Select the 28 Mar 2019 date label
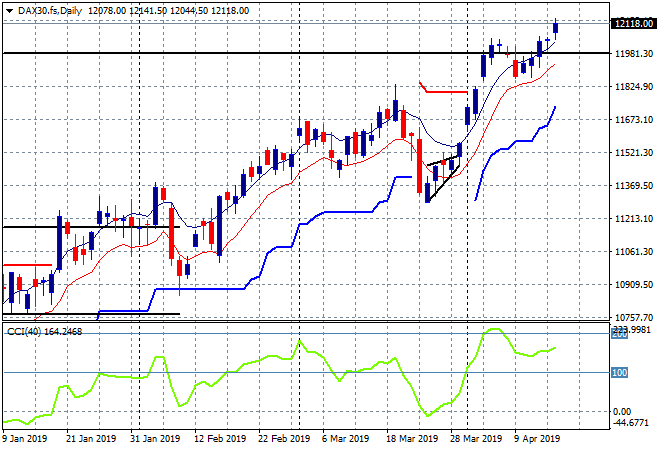Image resolution: width=660 pixels, height=450 pixels. pos(476,439)
